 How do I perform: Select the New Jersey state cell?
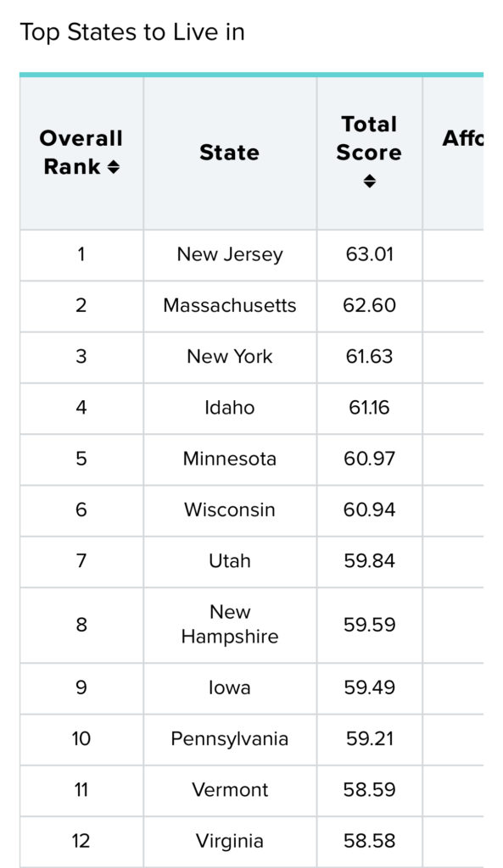coord(230,254)
